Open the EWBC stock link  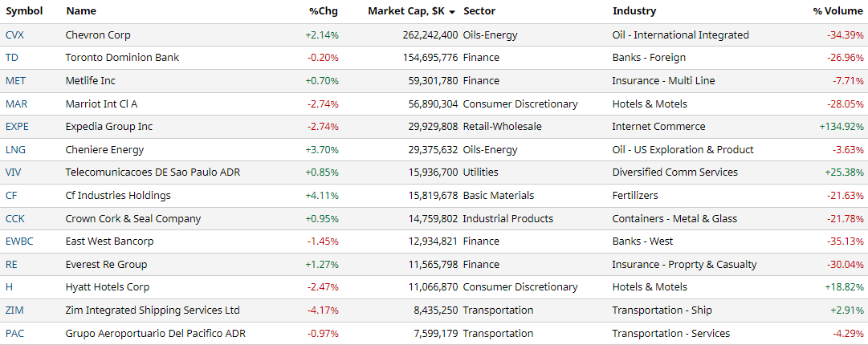pos(19,241)
